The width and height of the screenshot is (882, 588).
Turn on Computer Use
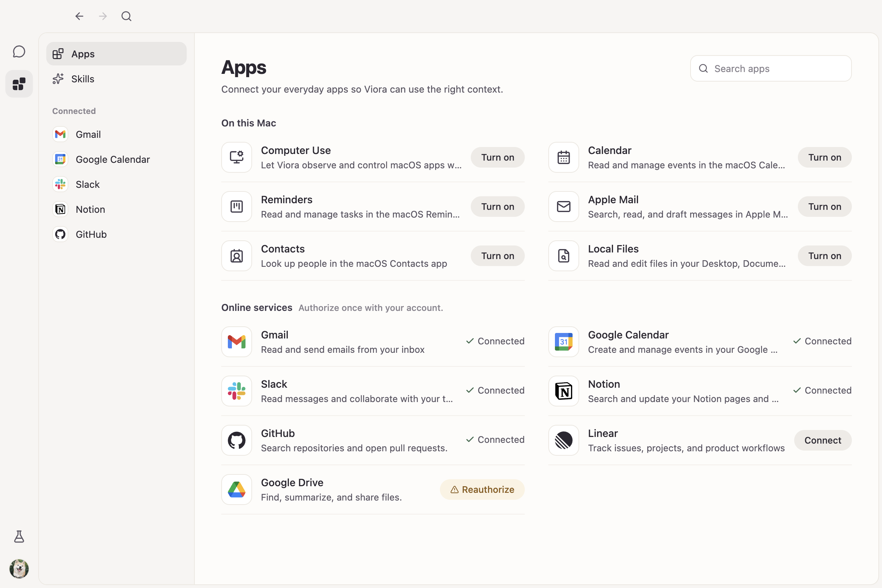point(498,157)
